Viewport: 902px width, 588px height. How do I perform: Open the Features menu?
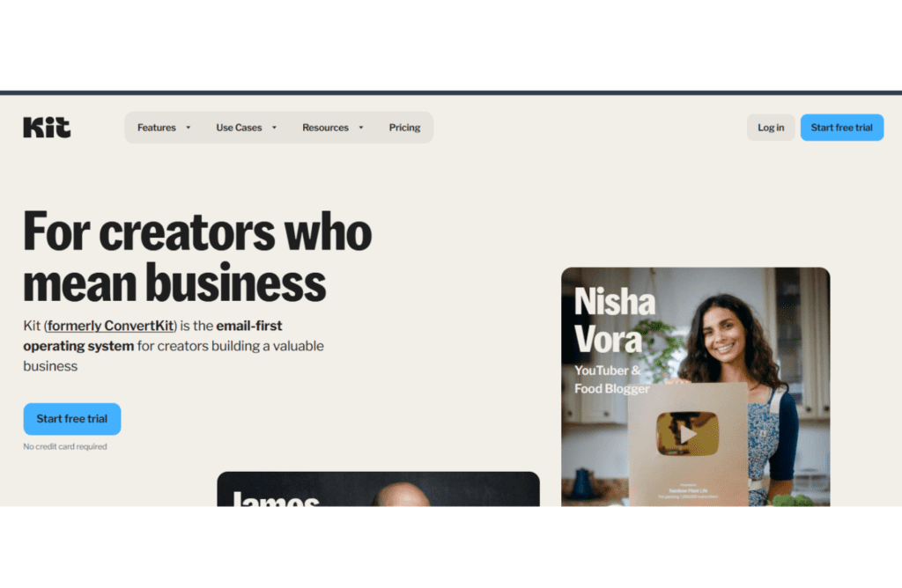pyautogui.click(x=157, y=128)
